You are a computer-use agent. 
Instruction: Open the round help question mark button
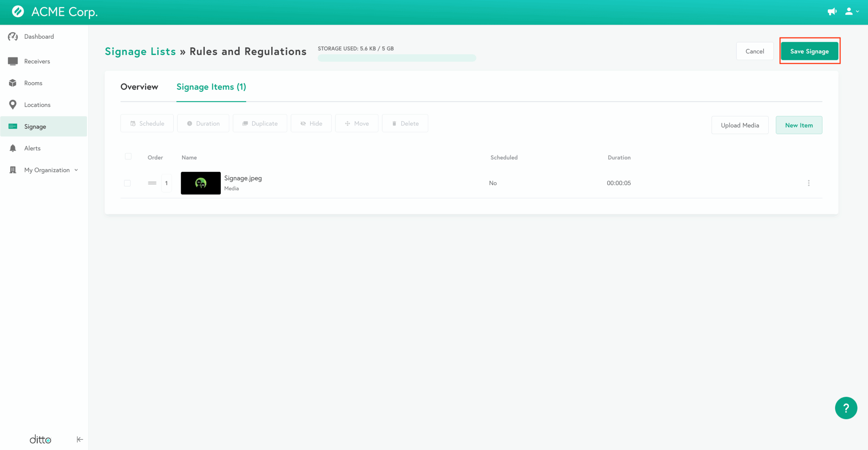click(846, 408)
